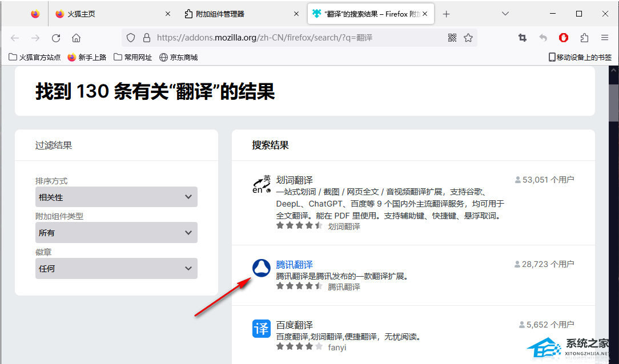The height and width of the screenshot is (364, 619).
Task: View site security lock info
Action: tap(146, 38)
